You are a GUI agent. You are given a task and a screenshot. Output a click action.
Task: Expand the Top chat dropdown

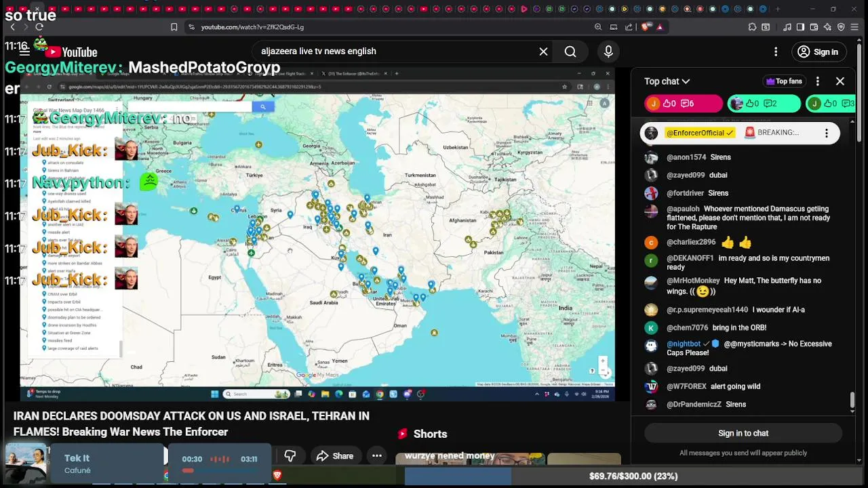point(667,81)
